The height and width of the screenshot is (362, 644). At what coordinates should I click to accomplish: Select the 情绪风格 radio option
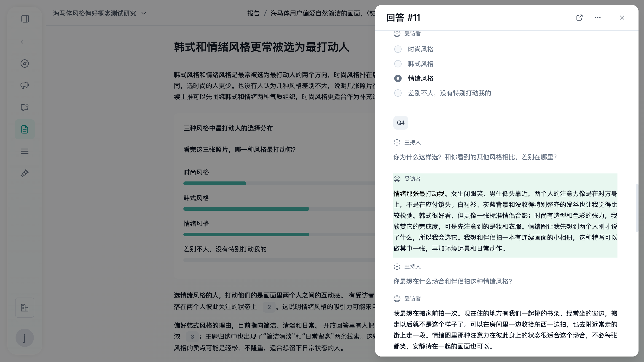[x=398, y=78]
